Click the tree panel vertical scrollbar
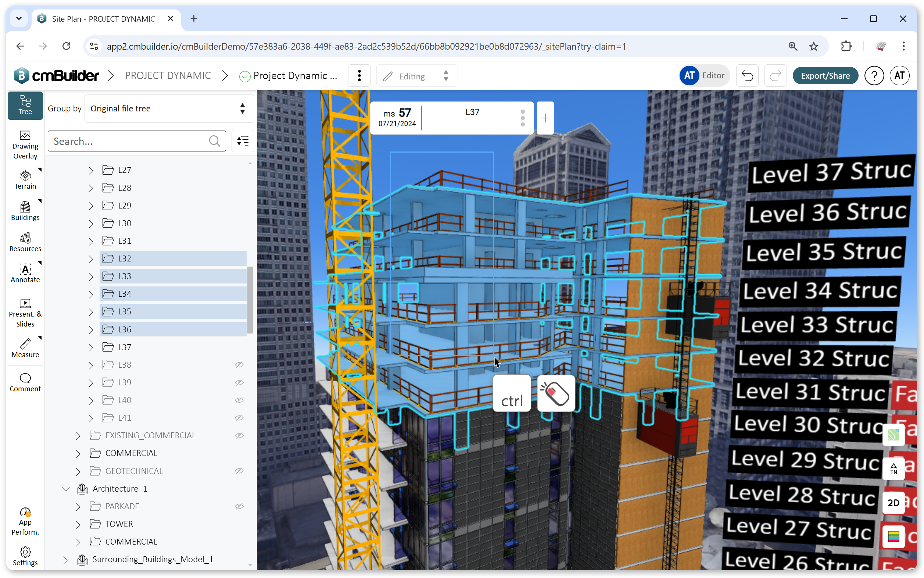This screenshot has width=924, height=578. tap(250, 300)
